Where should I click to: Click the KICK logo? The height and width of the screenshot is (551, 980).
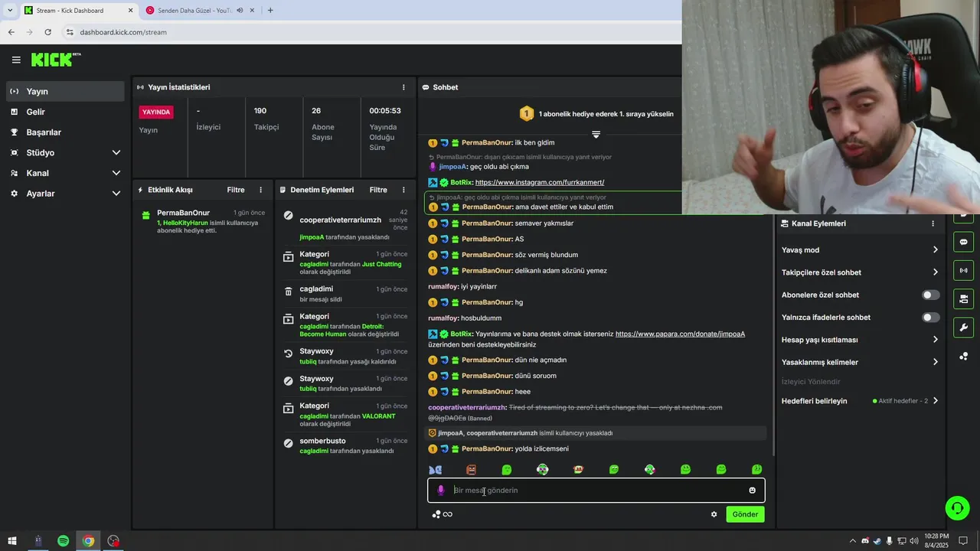pyautogui.click(x=55, y=60)
